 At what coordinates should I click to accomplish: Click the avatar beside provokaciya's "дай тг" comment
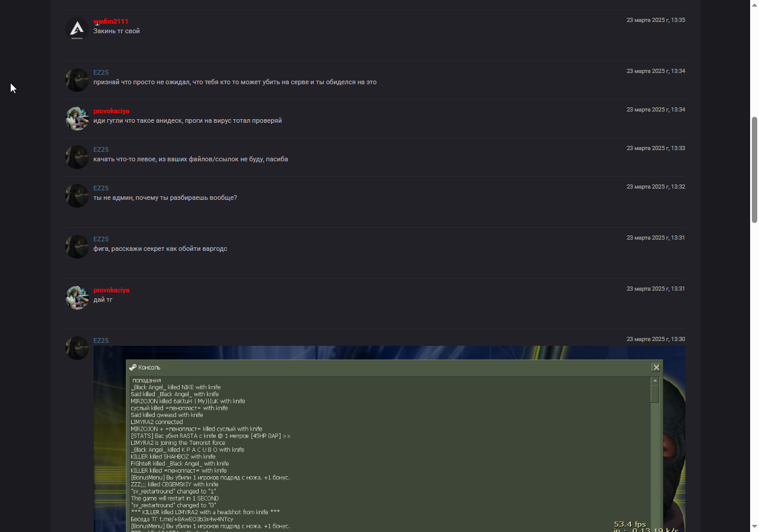[77, 298]
